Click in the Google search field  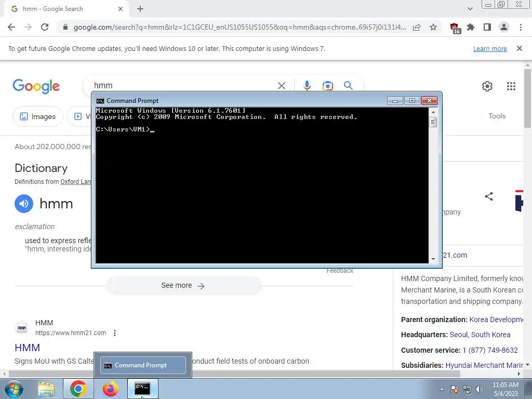[x=183, y=86]
